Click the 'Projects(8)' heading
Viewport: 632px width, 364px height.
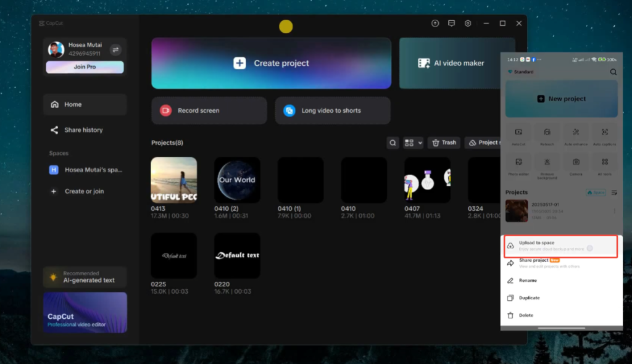click(167, 143)
